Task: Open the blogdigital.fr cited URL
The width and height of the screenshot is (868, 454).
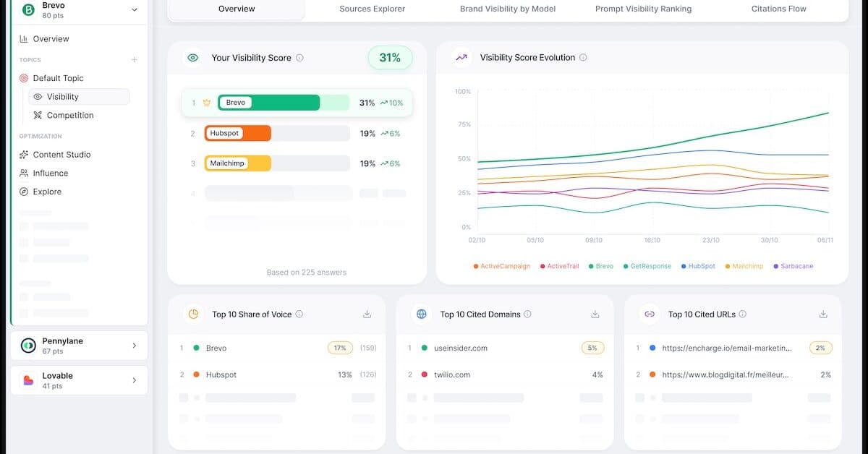Action: (726, 375)
